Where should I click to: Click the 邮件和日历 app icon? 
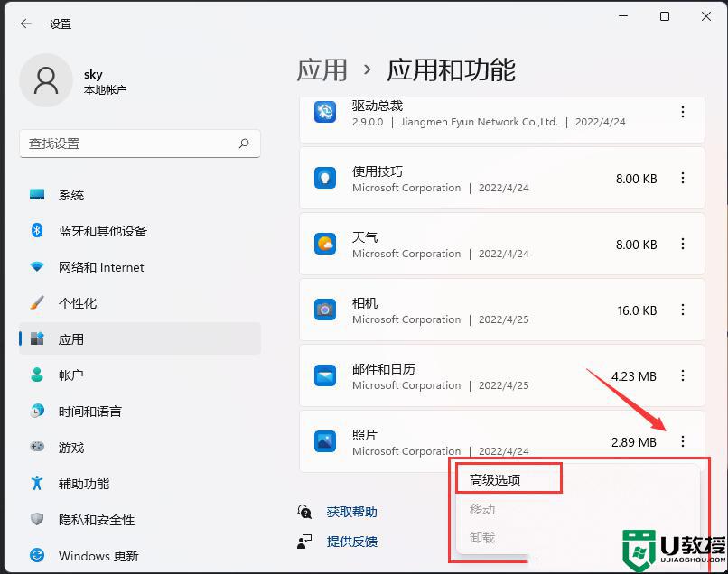click(x=325, y=375)
